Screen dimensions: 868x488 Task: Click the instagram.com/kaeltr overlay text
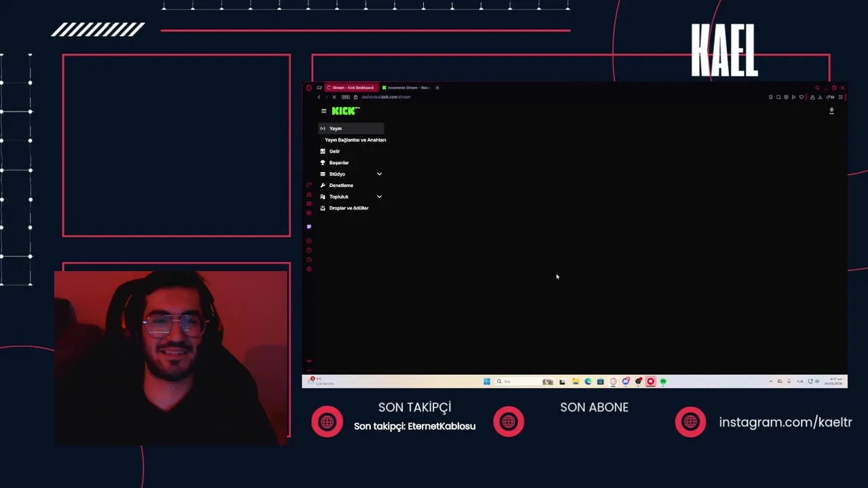[x=785, y=422]
